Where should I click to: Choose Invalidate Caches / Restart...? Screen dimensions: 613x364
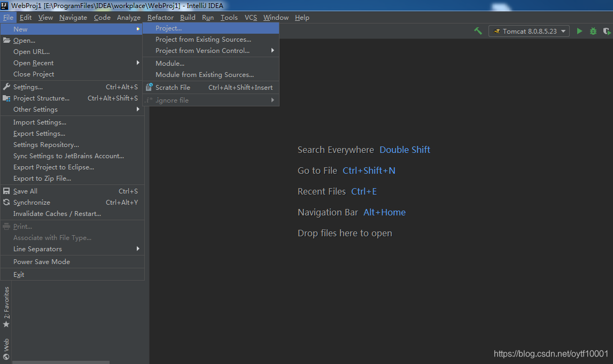click(x=72, y=213)
